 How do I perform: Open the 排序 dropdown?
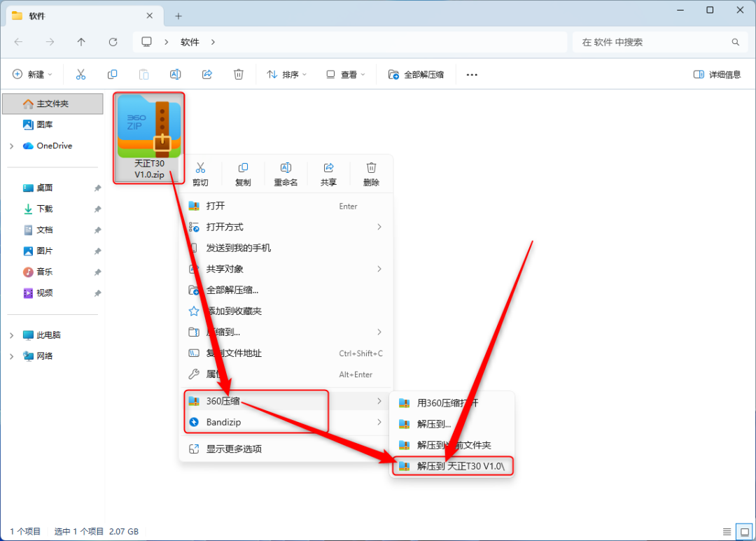287,74
